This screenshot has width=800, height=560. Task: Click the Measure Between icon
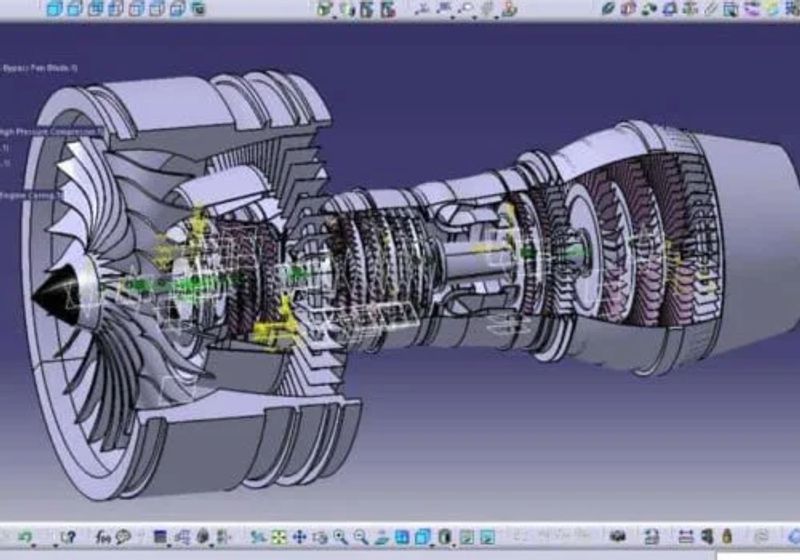(x=686, y=537)
